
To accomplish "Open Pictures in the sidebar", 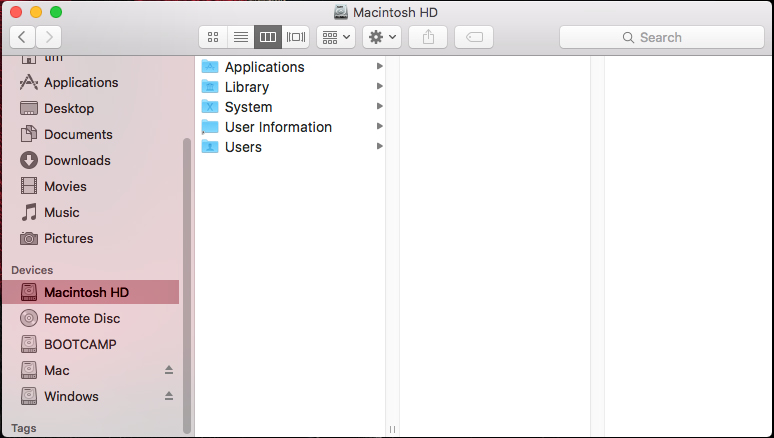I will coord(90,239).
